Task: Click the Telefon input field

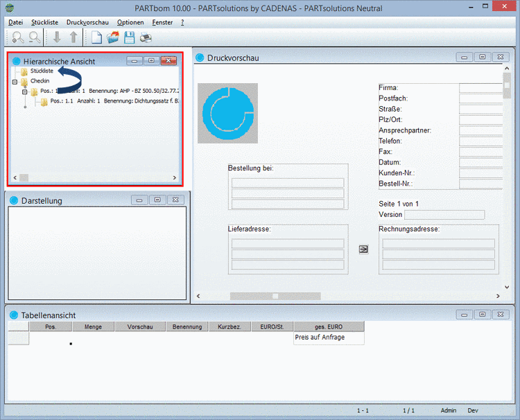Action: point(481,141)
